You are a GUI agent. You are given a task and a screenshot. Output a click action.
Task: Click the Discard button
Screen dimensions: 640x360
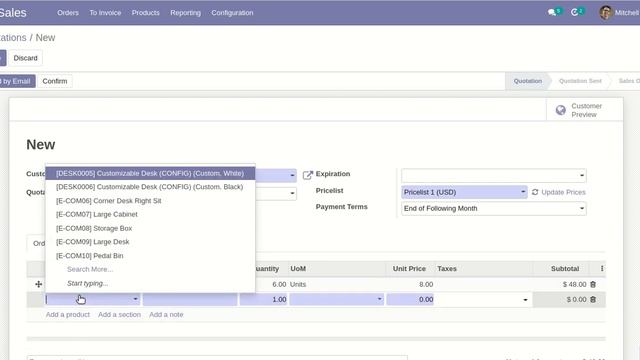(x=25, y=58)
